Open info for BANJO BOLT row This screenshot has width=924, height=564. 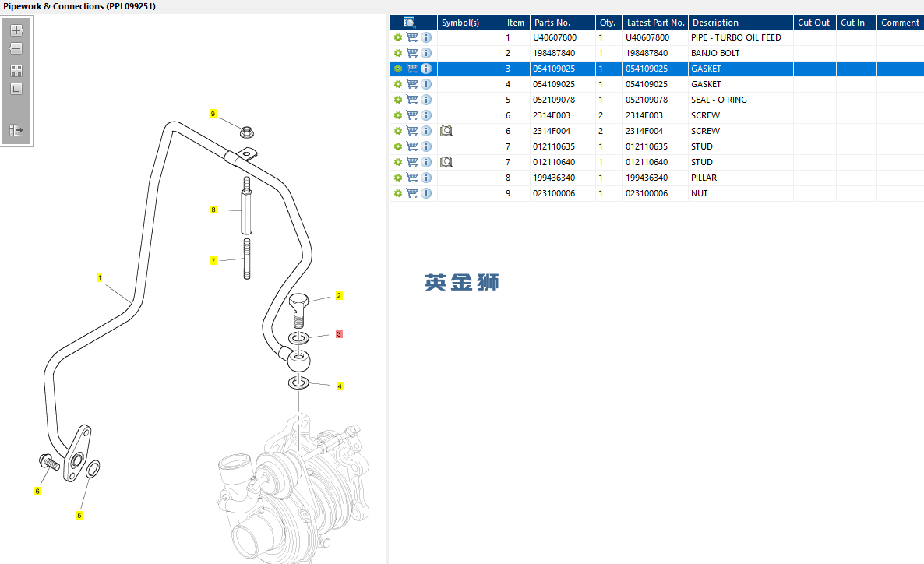coord(426,53)
